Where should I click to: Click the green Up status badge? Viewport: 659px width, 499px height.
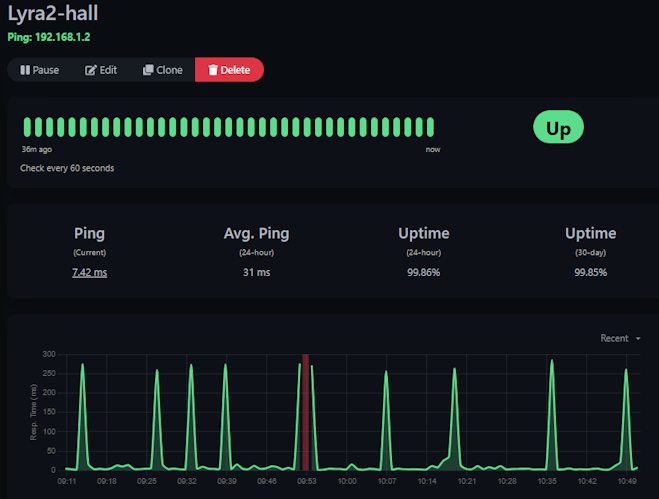click(558, 129)
